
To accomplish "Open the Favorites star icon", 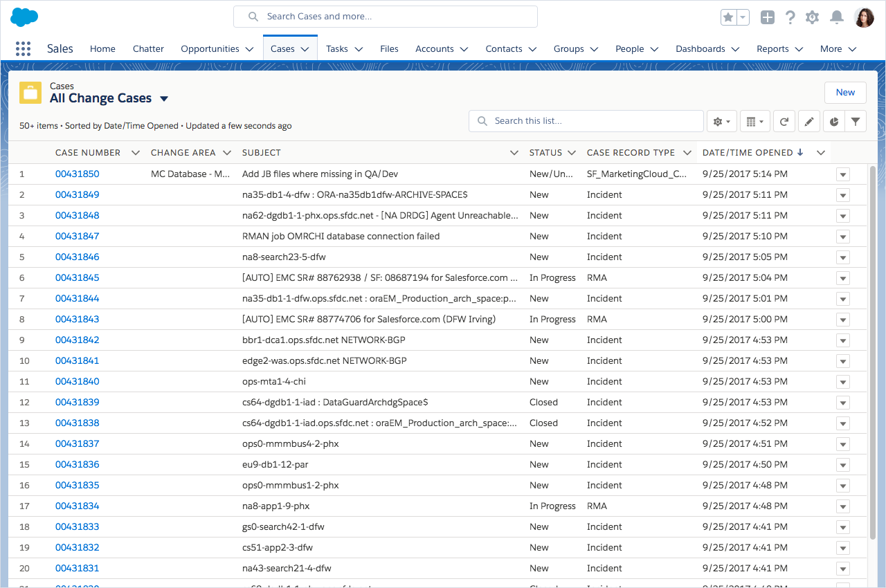I will (x=728, y=17).
